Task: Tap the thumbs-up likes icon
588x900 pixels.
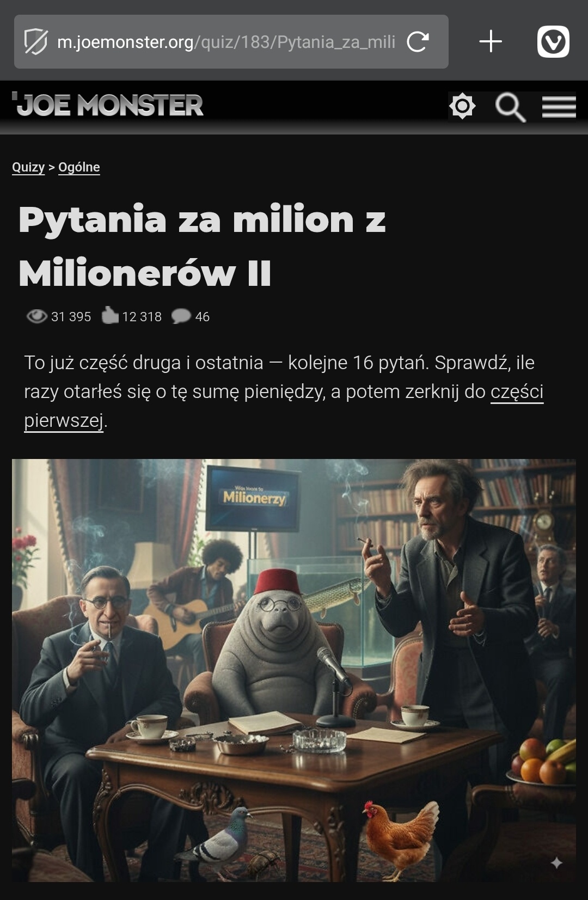Action: coord(110,315)
